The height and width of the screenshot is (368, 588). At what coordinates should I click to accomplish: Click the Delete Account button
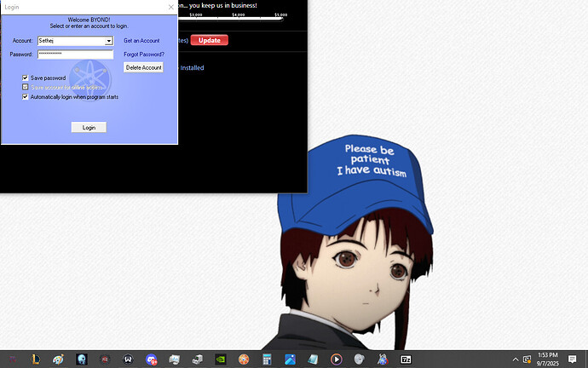144,67
